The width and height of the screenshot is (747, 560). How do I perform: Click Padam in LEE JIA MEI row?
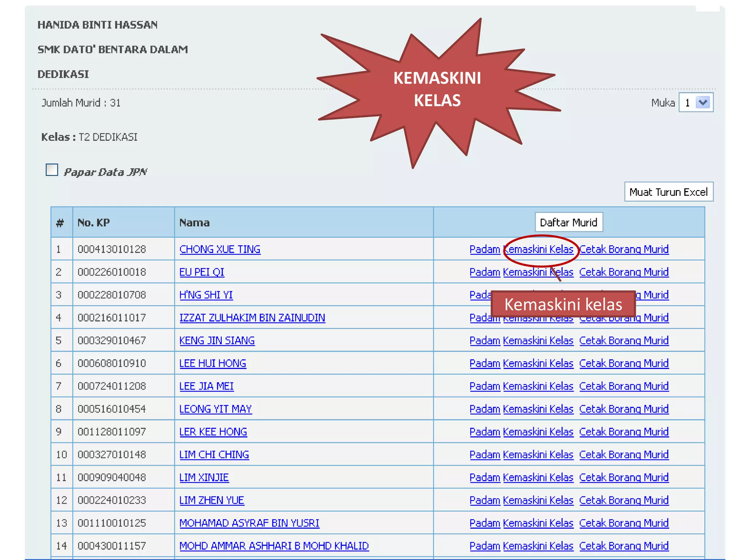[484, 386]
